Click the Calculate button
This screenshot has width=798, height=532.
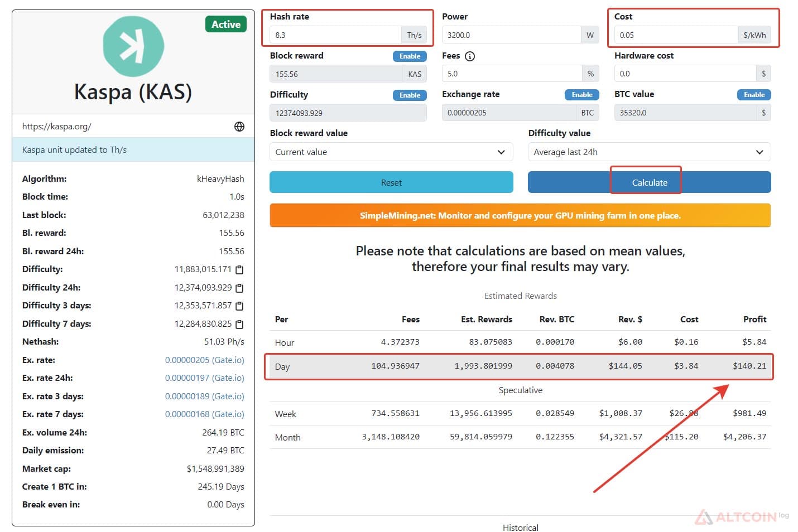649,182
